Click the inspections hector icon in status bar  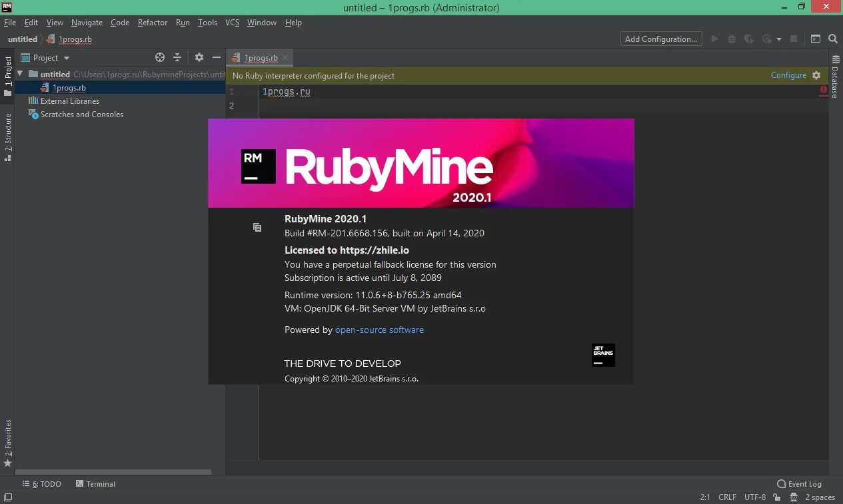tap(794, 497)
